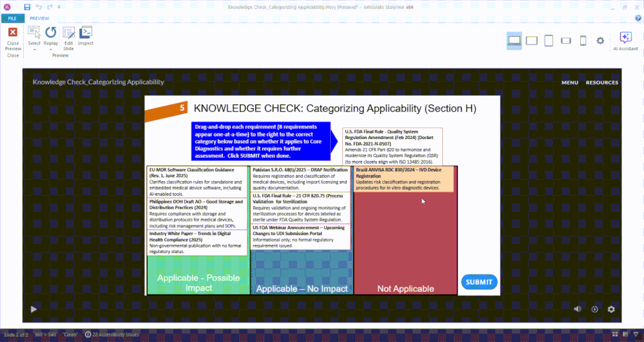Open the AI Assistant panel
Viewport: 644px width, 342px height.
click(x=625, y=41)
